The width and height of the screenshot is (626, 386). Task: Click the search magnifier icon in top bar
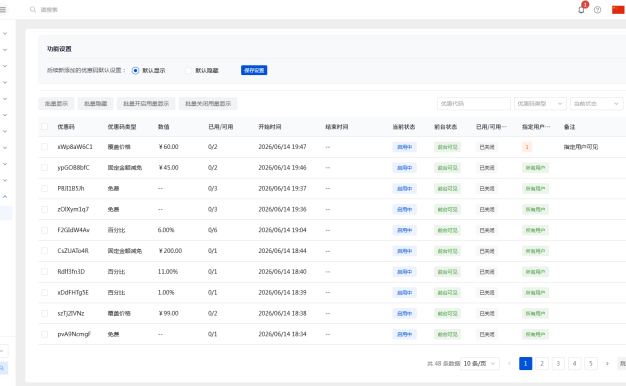pyautogui.click(x=33, y=10)
